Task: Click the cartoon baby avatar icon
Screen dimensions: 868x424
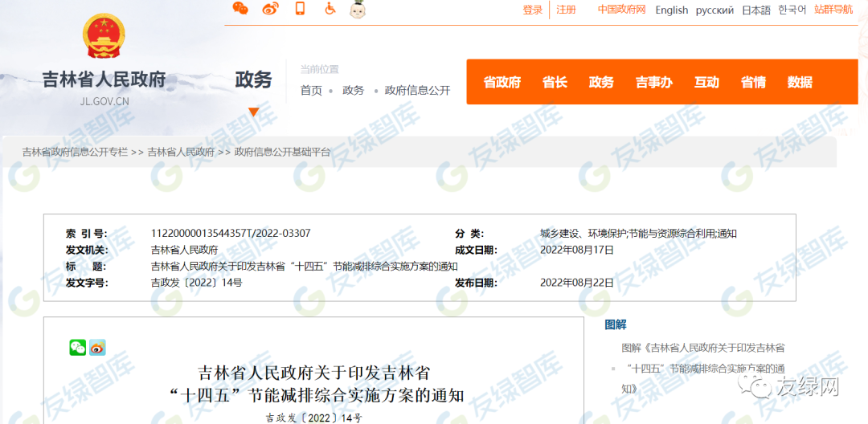Action: [358, 10]
